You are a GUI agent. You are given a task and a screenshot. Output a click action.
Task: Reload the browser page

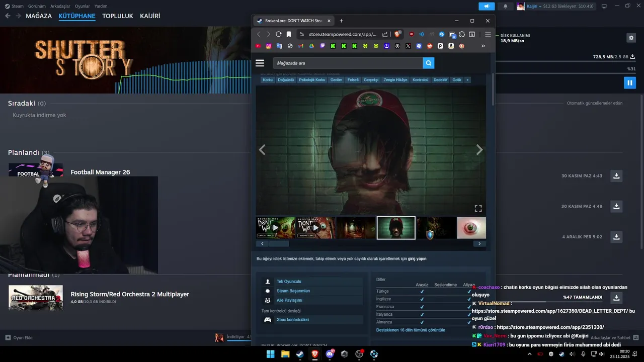point(278,34)
